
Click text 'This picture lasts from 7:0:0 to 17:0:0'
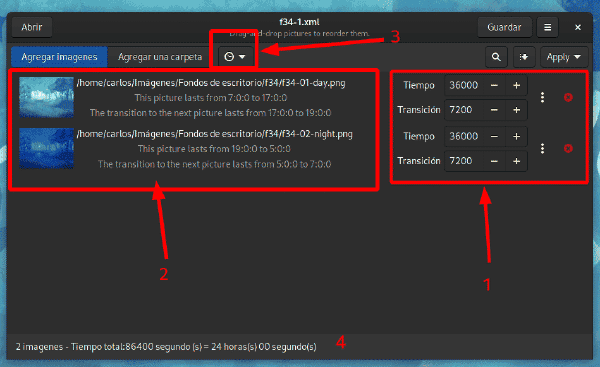click(211, 98)
